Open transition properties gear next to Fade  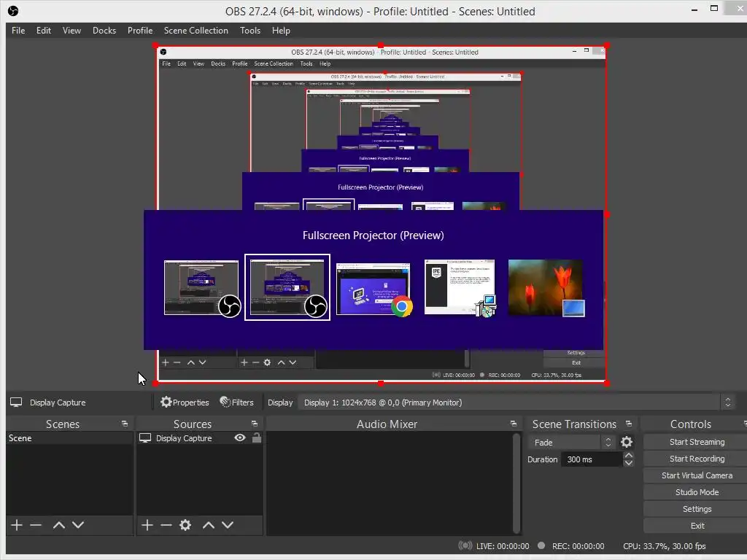627,443
